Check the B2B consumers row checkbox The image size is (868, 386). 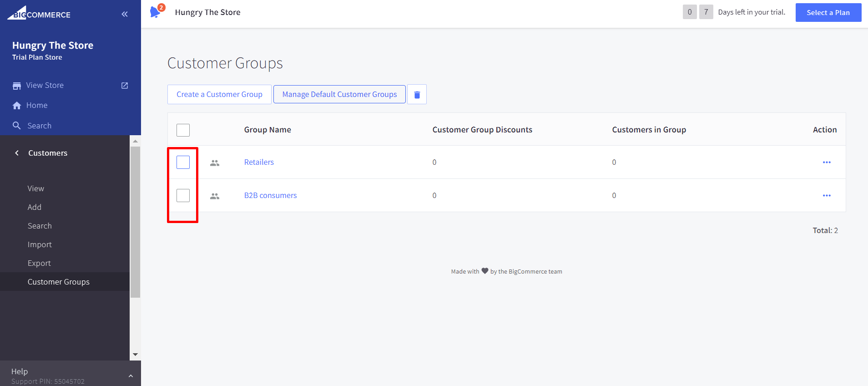tap(183, 196)
